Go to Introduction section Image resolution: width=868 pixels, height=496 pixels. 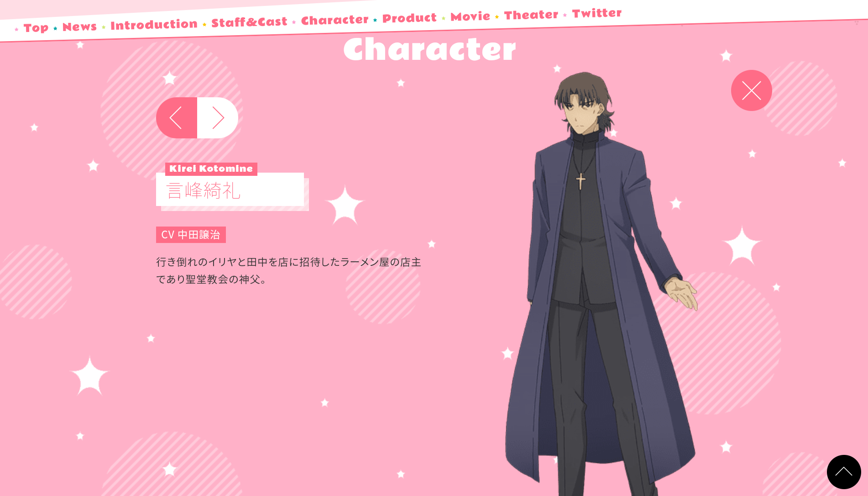point(154,25)
